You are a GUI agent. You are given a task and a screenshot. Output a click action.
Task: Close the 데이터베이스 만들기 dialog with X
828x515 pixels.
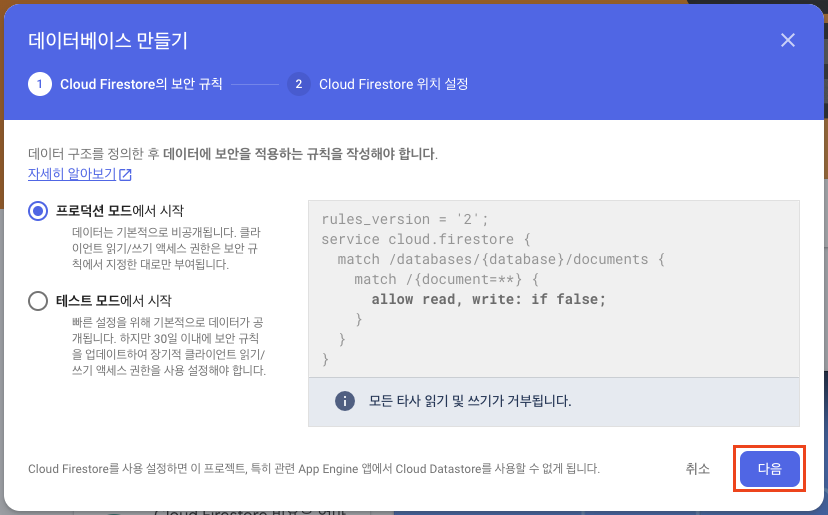click(x=787, y=40)
